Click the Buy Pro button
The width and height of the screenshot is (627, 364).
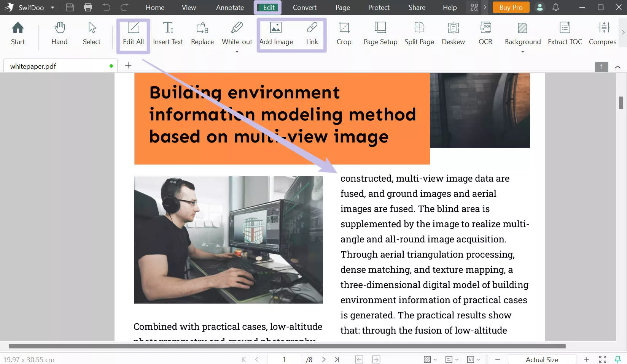click(511, 7)
